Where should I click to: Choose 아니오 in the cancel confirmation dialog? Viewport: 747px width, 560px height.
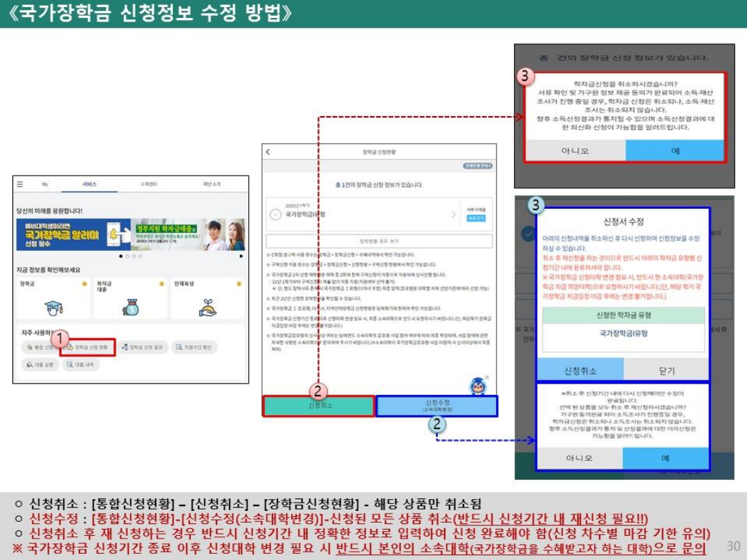[575, 151]
